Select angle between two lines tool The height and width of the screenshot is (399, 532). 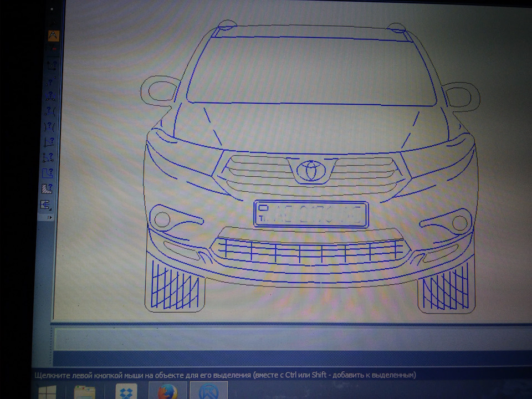[x=49, y=142]
